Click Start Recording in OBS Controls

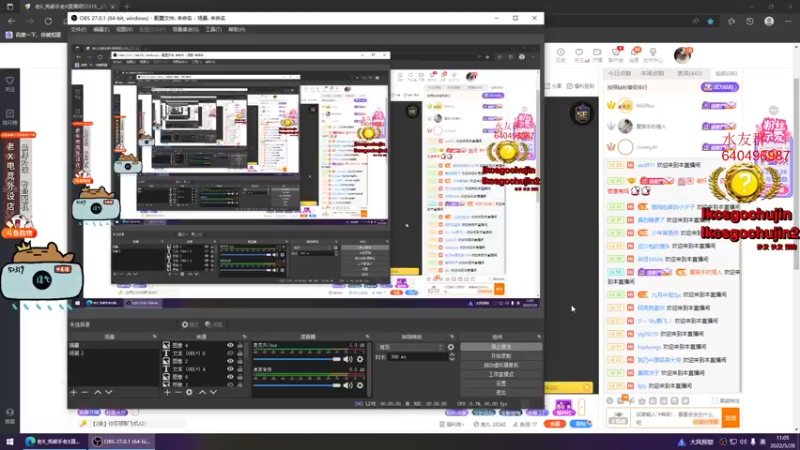501,356
